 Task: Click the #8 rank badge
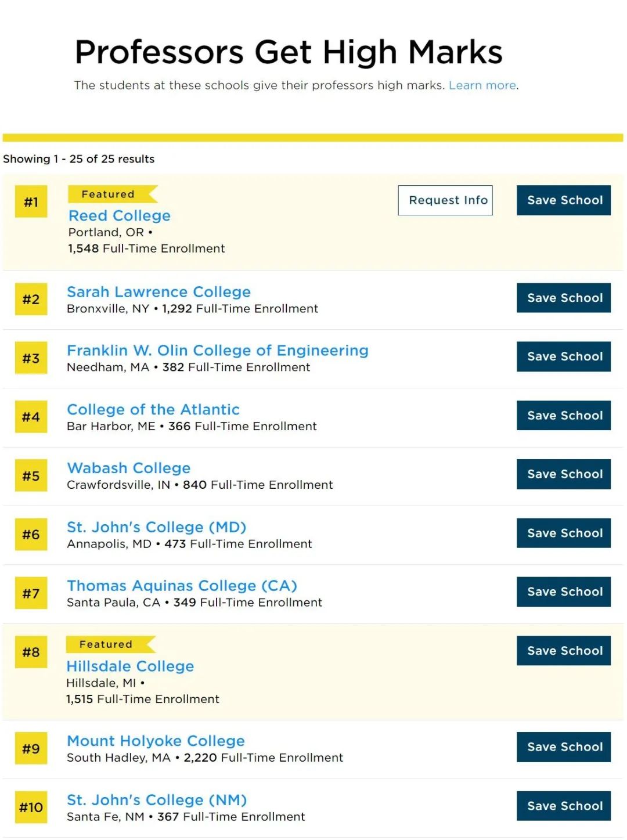(31, 652)
